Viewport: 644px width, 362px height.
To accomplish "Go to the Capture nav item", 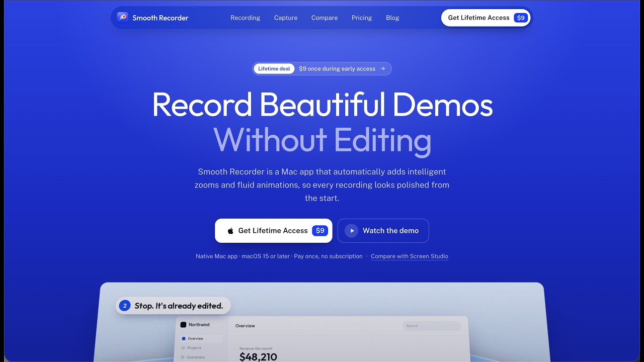I will 286,18.
